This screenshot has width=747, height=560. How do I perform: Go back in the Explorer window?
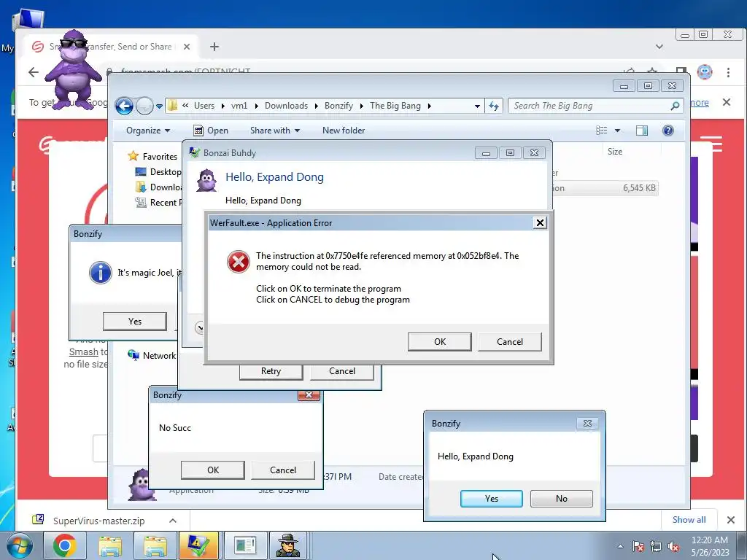click(124, 106)
